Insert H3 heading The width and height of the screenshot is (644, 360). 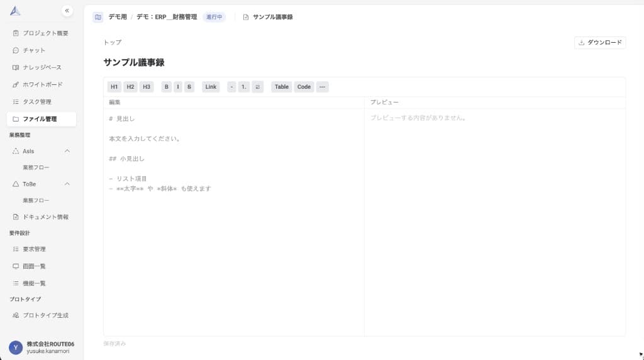coord(147,87)
